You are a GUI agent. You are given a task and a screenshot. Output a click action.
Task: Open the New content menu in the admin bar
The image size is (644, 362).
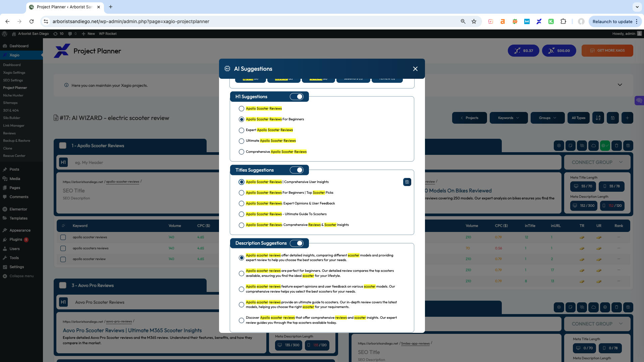tap(88, 34)
